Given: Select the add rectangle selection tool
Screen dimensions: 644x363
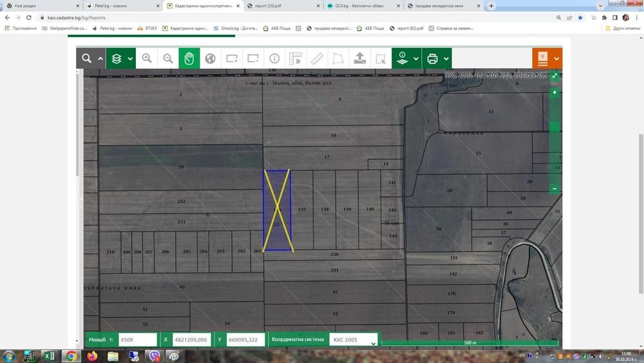Looking at the screenshot, I should [x=232, y=59].
